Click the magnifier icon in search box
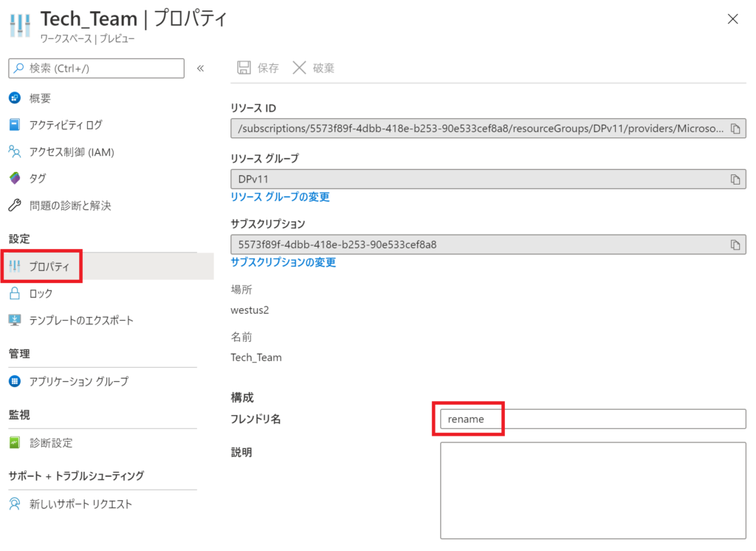The height and width of the screenshot is (551, 756). coord(18,68)
